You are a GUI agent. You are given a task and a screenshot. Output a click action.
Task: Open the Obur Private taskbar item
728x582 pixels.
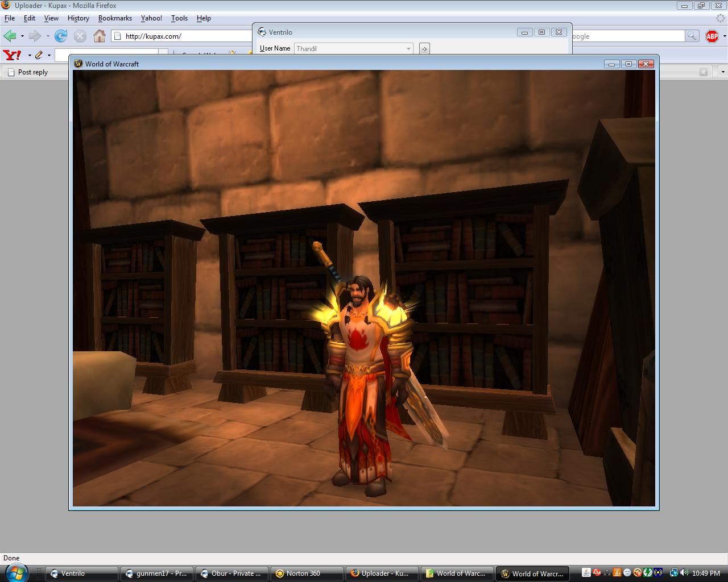click(232, 573)
